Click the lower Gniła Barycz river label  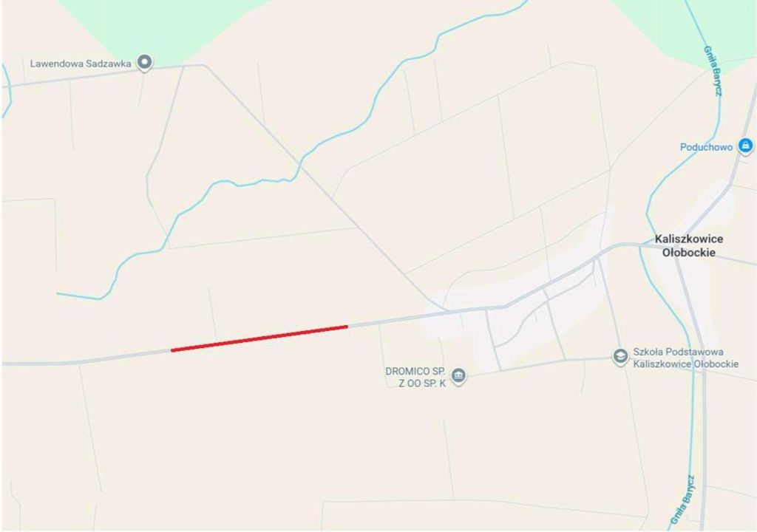pos(684,500)
